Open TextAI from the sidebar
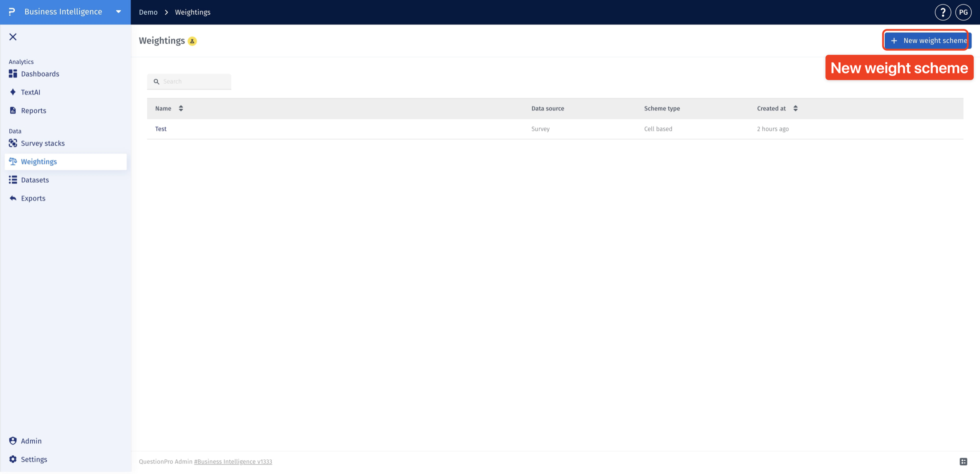This screenshot has height=474, width=980. point(65,92)
